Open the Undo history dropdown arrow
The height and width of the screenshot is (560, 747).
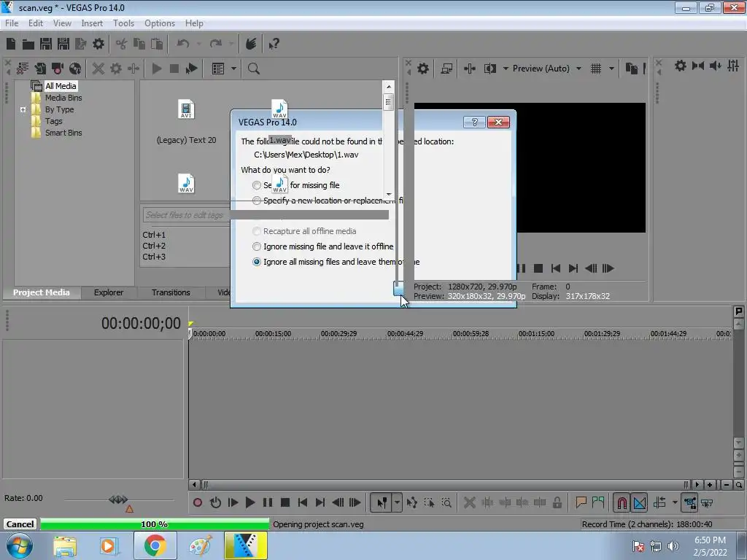tap(198, 44)
